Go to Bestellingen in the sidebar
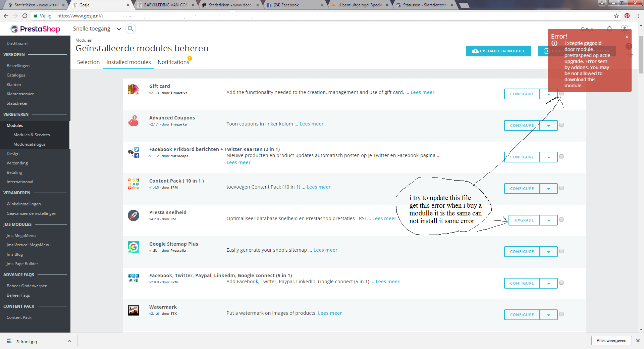Screen dimensions: 644x349 18,66
